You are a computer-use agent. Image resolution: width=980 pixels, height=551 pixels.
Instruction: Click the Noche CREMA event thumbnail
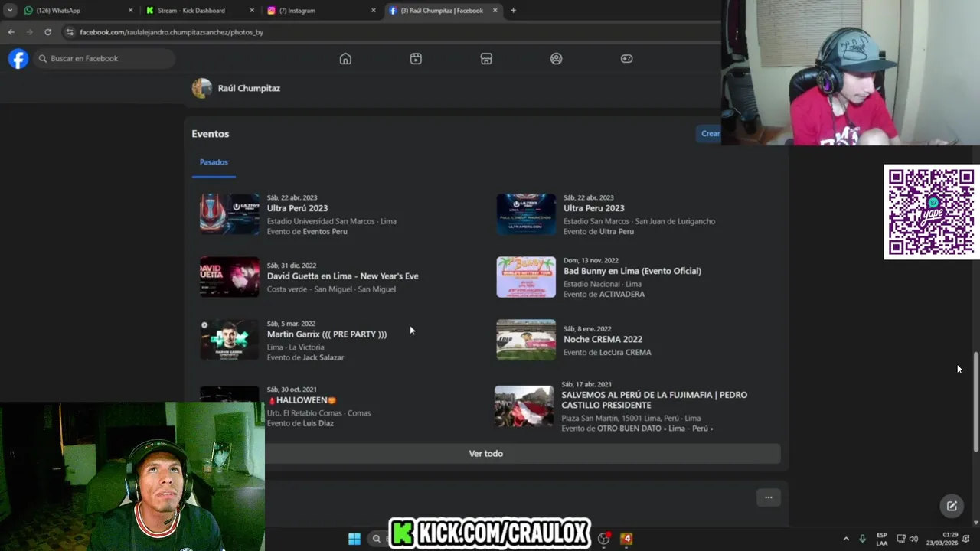[x=526, y=340]
